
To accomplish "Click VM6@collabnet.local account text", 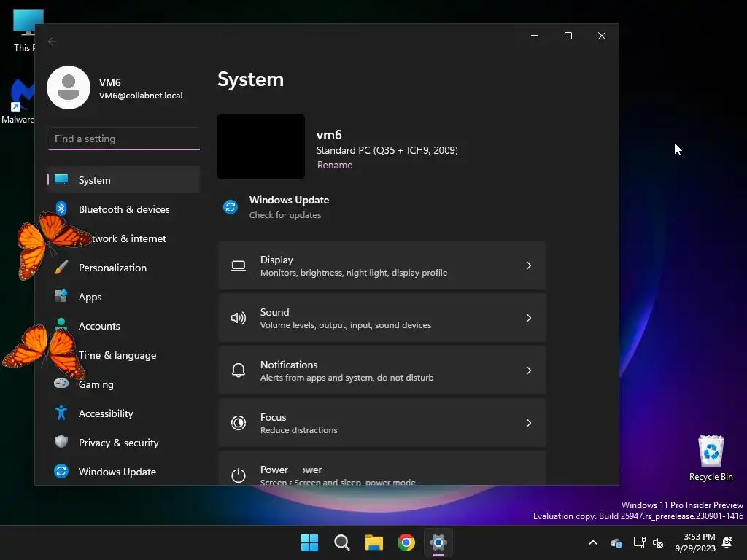I will coord(141,96).
